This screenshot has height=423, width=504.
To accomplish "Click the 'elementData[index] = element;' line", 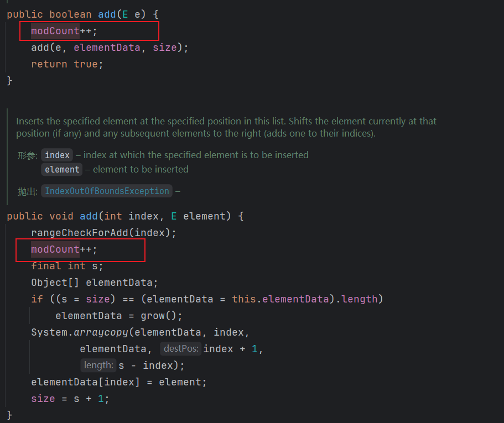I will 118,382.
